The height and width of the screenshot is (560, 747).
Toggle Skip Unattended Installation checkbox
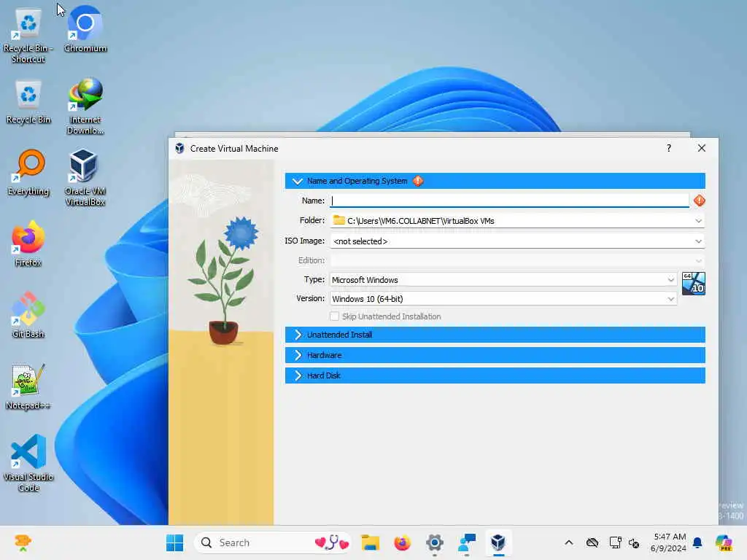(x=334, y=316)
